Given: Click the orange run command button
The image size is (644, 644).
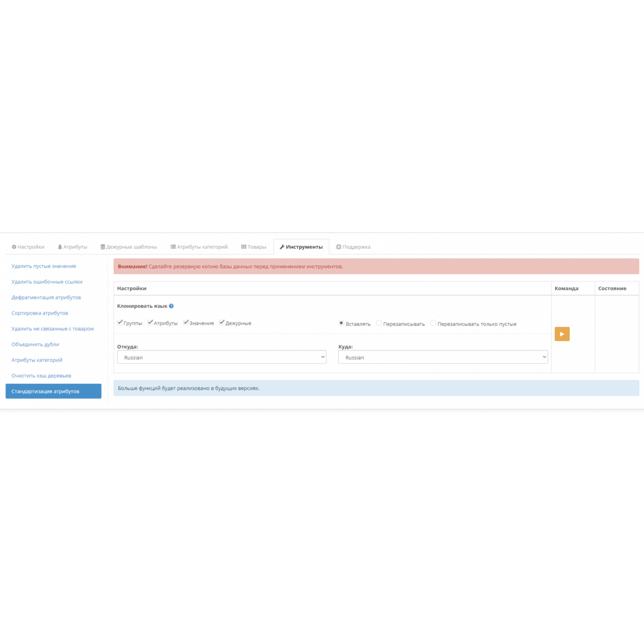Looking at the screenshot, I should [562, 334].
